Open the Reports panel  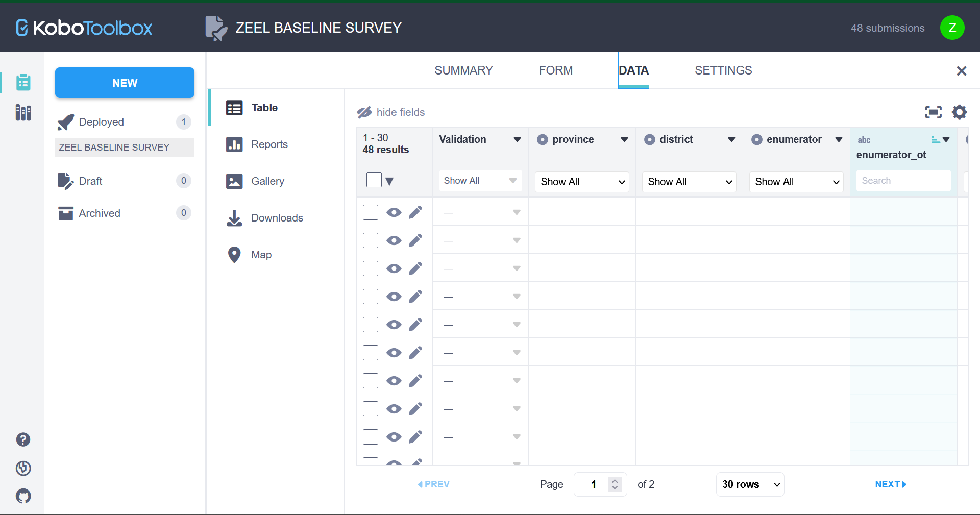[x=270, y=144]
